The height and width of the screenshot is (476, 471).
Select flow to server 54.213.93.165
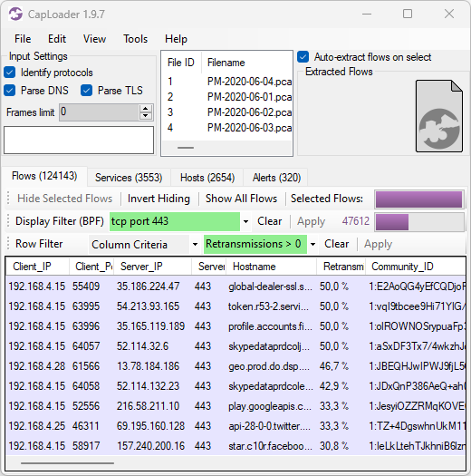tap(235, 306)
